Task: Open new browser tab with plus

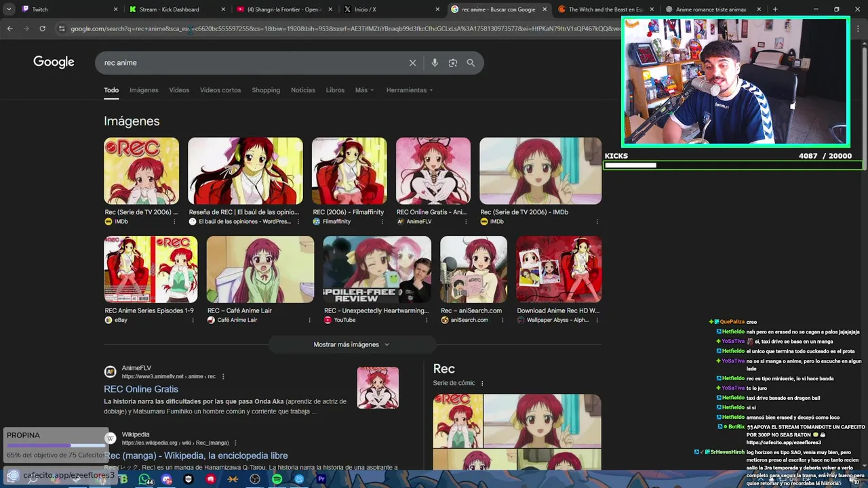Action: point(775,9)
